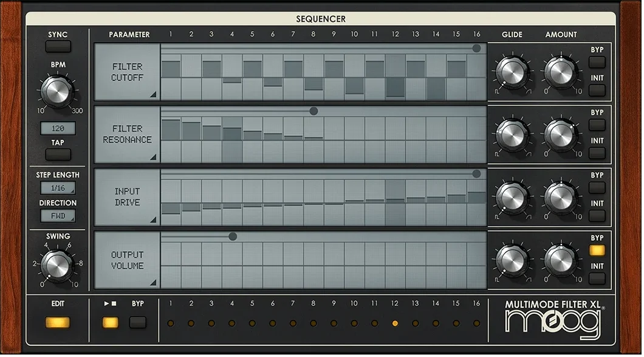644x357 pixels.
Task: Click step 11 indicator LED in bottom strip
Action: click(x=375, y=324)
